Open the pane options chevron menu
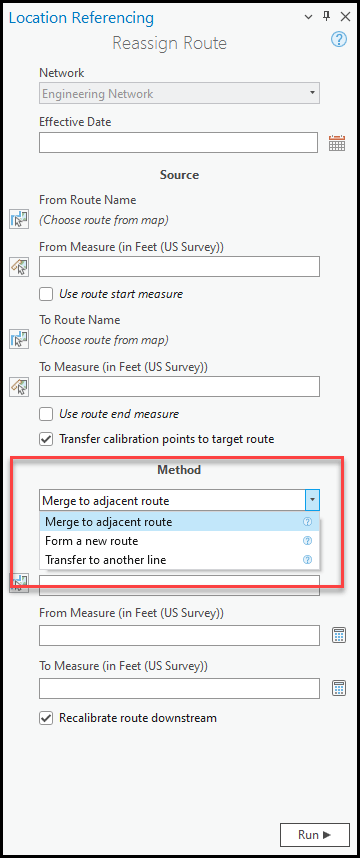 [x=308, y=17]
